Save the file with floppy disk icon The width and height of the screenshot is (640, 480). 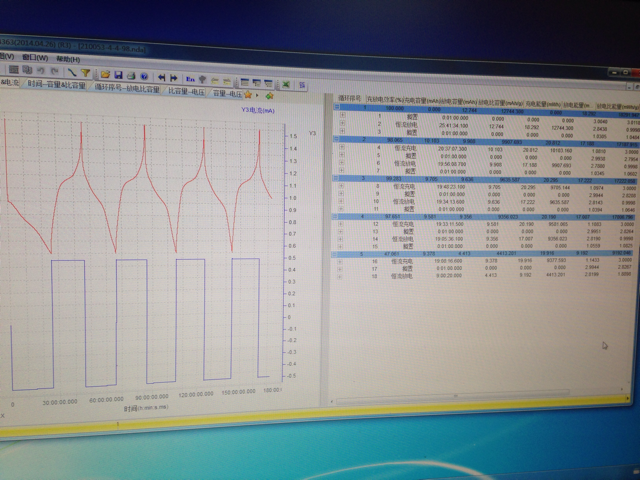coord(118,75)
